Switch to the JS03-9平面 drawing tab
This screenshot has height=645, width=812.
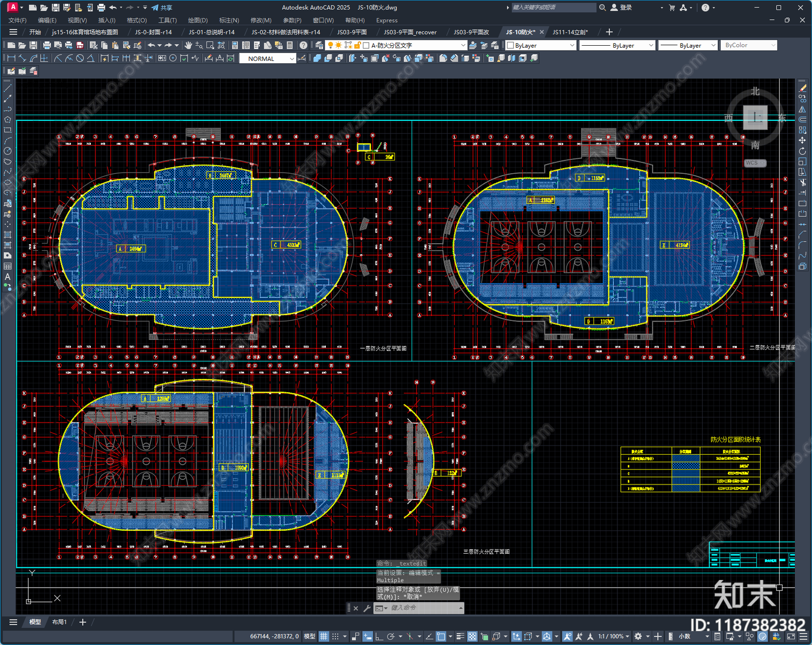(x=352, y=32)
